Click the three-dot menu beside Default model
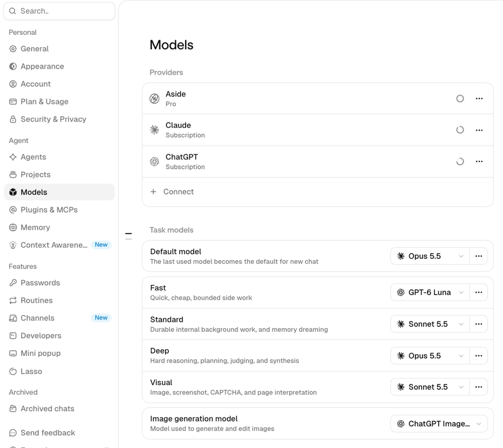The image size is (503, 448). tap(479, 256)
